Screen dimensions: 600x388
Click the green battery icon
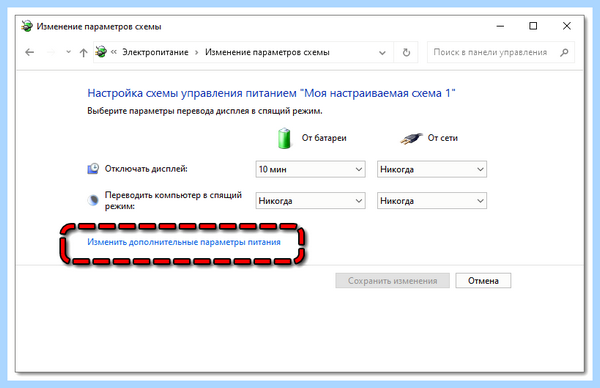coord(284,138)
